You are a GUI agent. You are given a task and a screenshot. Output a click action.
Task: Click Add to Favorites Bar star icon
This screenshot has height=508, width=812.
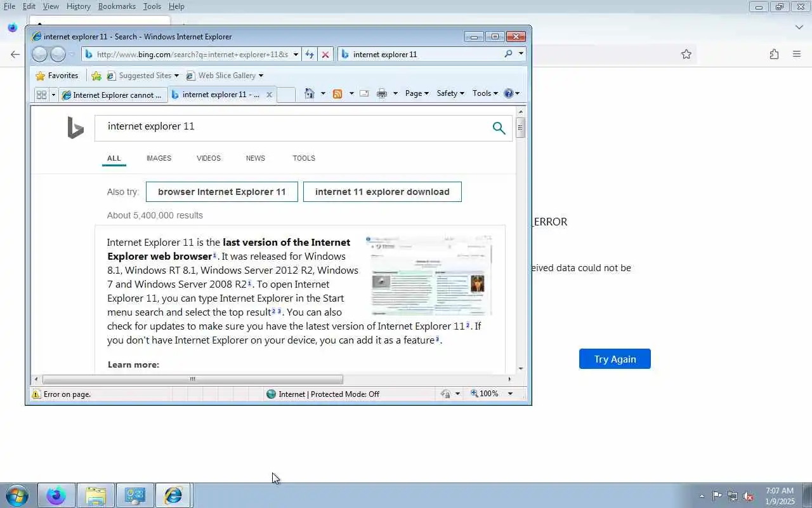tap(96, 76)
